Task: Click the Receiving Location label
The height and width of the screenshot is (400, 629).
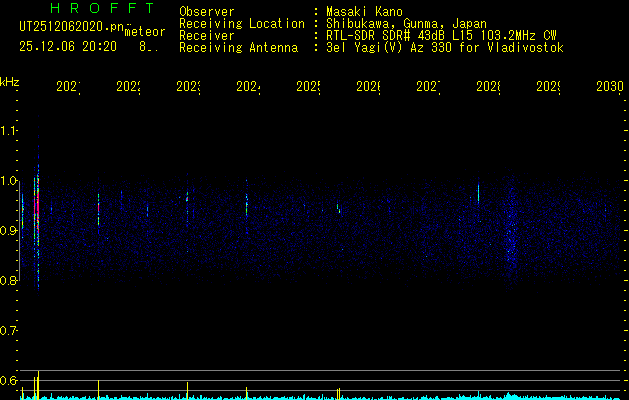Action: 242,24
